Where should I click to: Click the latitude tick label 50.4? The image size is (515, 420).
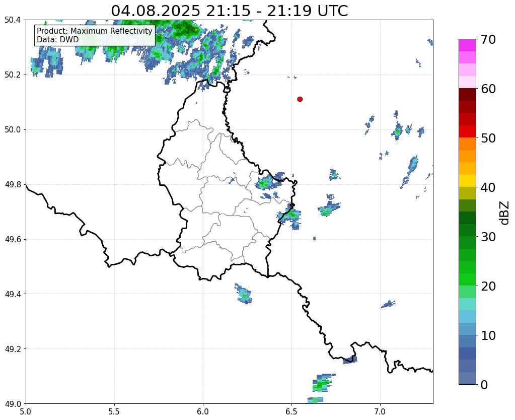click(x=13, y=20)
